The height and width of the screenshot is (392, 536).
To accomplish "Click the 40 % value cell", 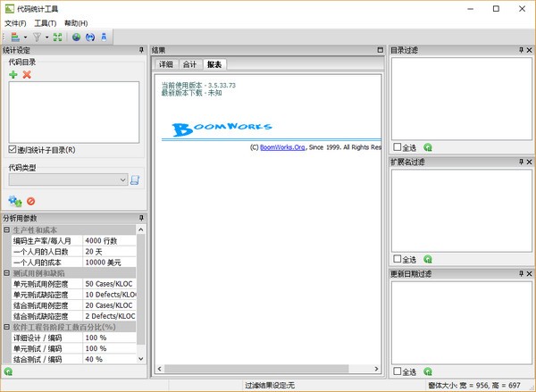I will [109, 359].
